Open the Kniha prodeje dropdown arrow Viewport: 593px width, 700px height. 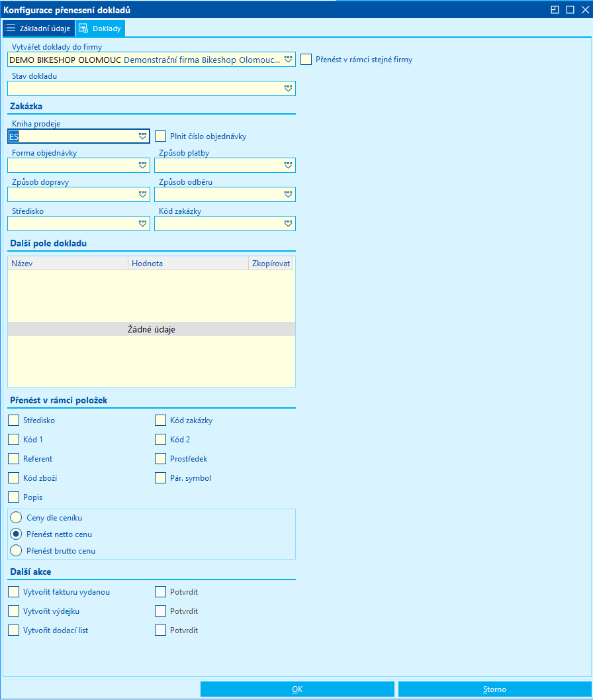(x=142, y=136)
